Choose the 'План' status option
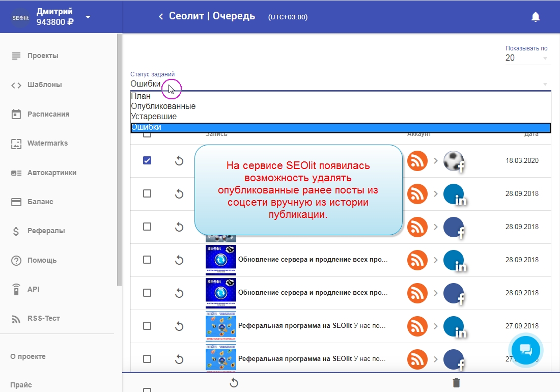The image size is (560, 392). click(x=141, y=96)
